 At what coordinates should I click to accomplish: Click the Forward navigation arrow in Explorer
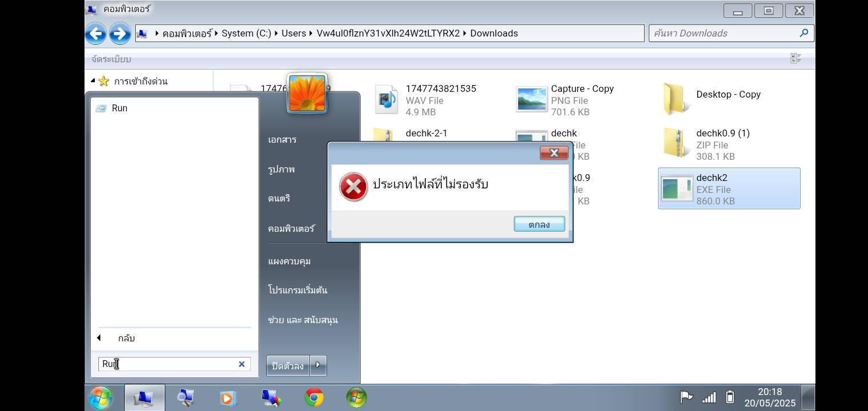tap(120, 34)
